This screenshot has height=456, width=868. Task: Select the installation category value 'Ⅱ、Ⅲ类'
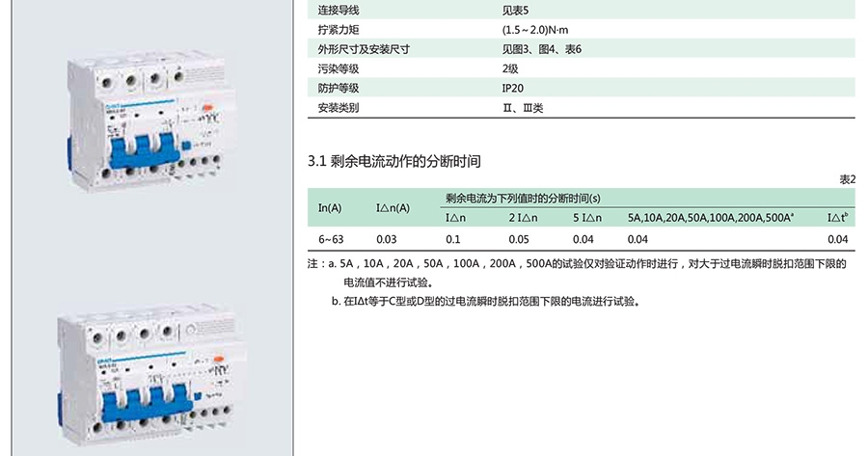click(x=523, y=108)
